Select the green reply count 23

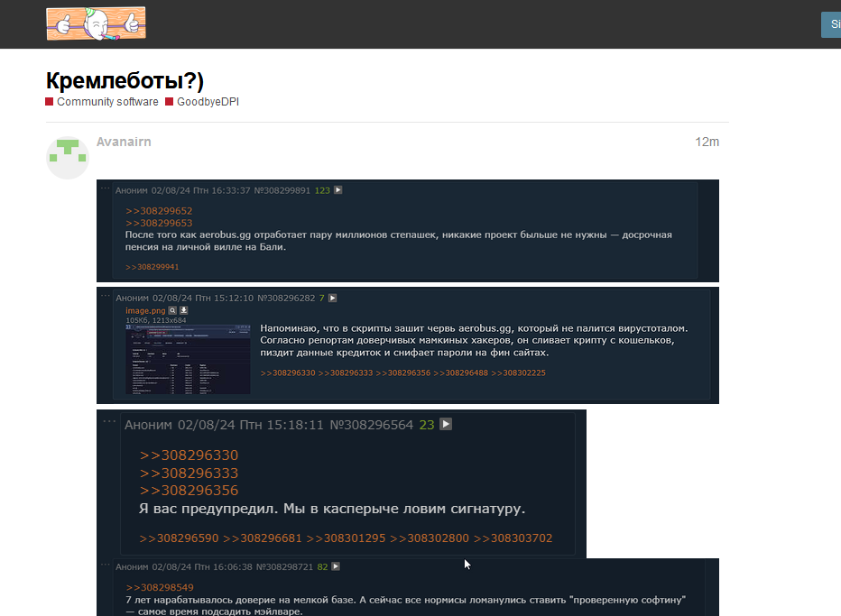[427, 425]
